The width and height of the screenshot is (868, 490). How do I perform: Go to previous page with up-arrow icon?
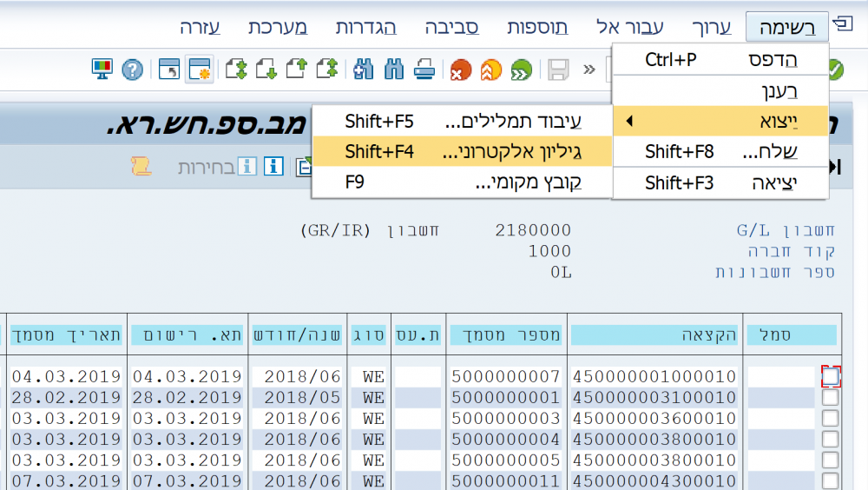297,70
